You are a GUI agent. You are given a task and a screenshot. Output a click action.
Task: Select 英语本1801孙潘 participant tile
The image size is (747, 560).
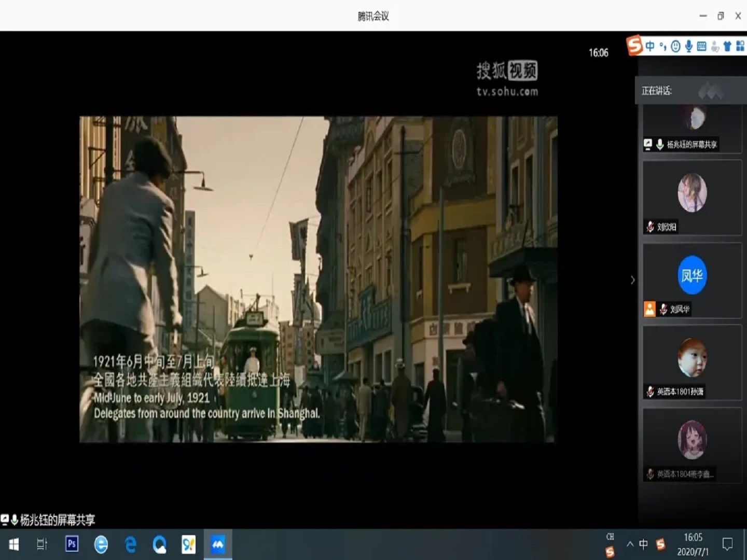(692, 362)
